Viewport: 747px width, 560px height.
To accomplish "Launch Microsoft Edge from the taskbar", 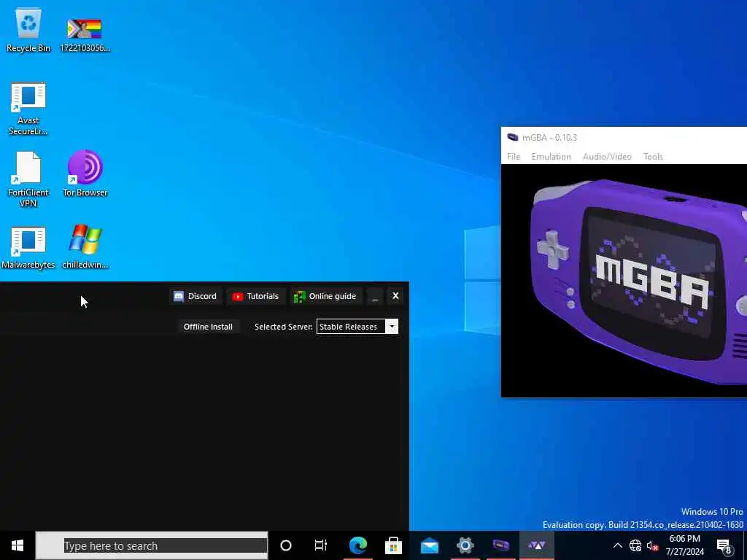I will click(x=357, y=545).
